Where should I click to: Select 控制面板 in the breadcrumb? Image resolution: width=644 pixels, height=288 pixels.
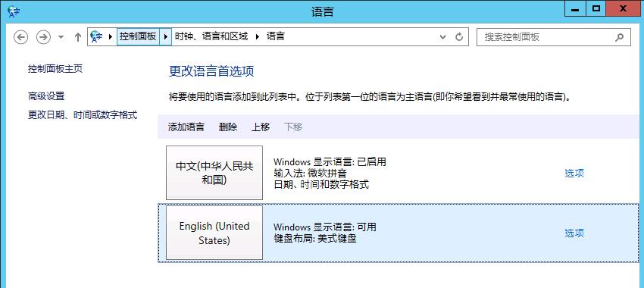tap(138, 36)
